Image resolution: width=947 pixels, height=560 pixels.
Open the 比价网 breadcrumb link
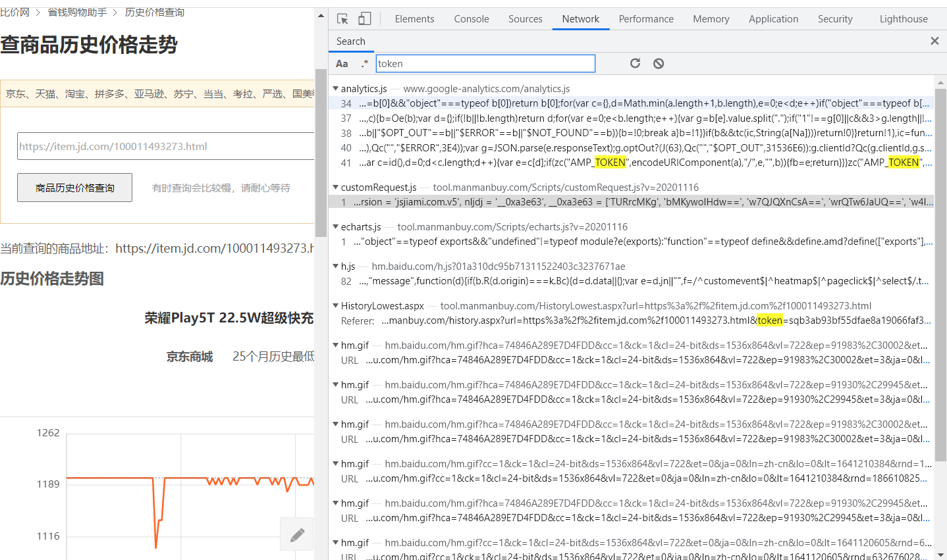[14, 12]
